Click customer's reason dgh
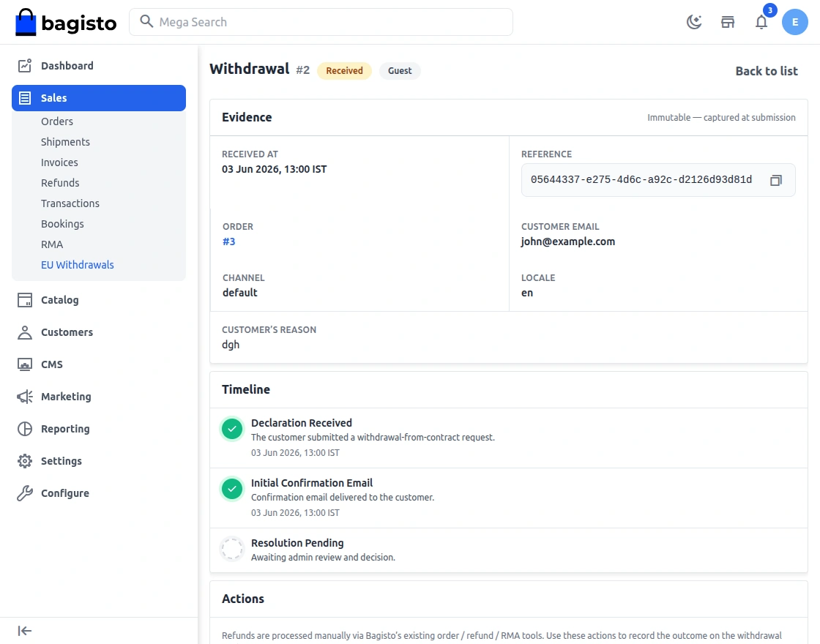The width and height of the screenshot is (820, 644). coord(231,345)
